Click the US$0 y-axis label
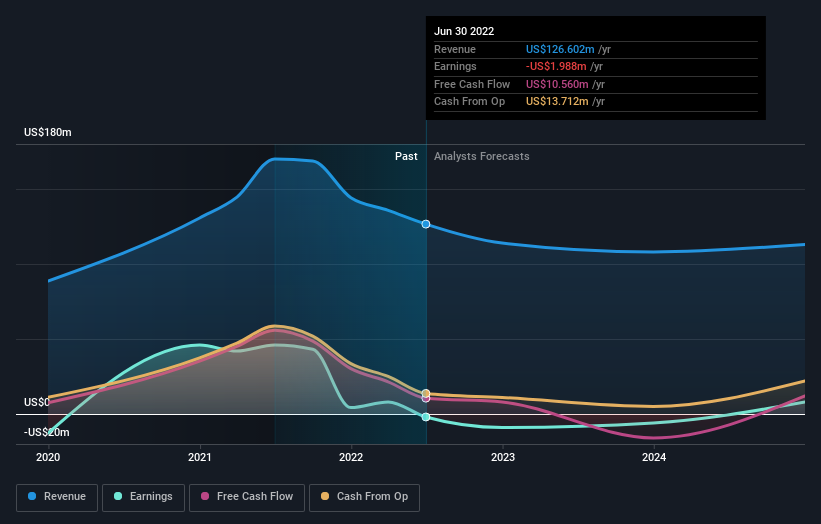The width and height of the screenshot is (821, 524). tap(37, 402)
